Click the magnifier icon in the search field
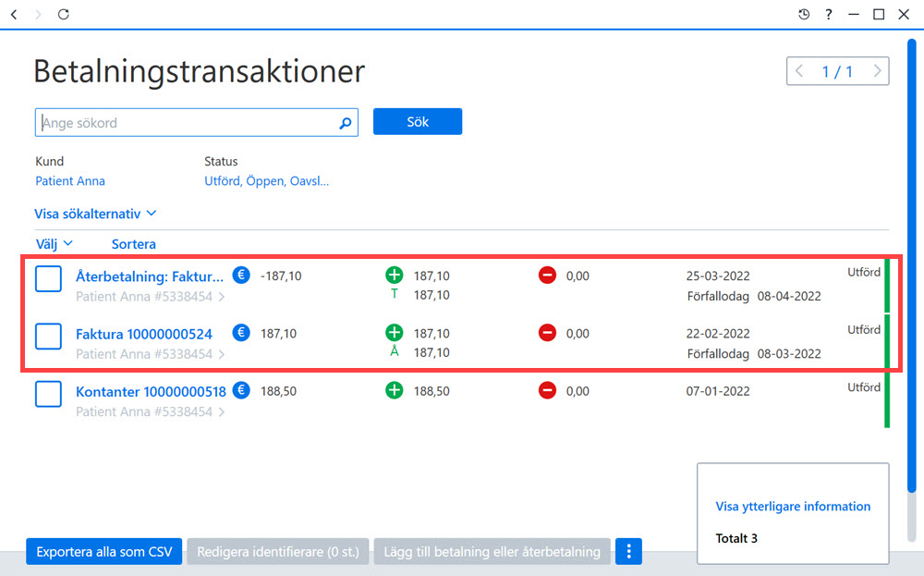This screenshot has height=576, width=924. 346,123
